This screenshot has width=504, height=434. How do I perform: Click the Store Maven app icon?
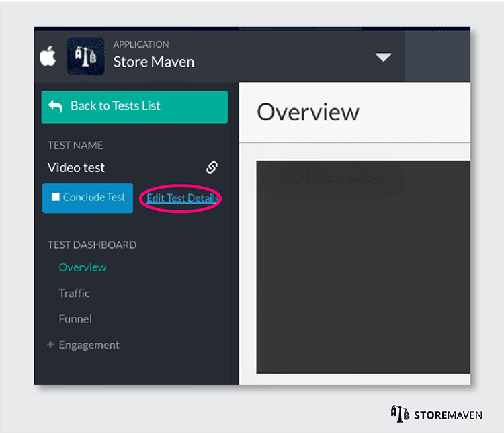(x=85, y=56)
